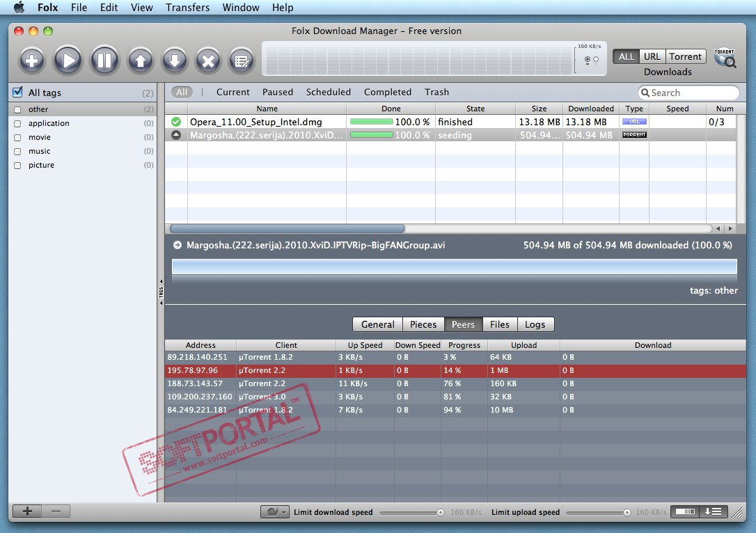
Task: Show Completed downloads filter
Action: coord(388,92)
